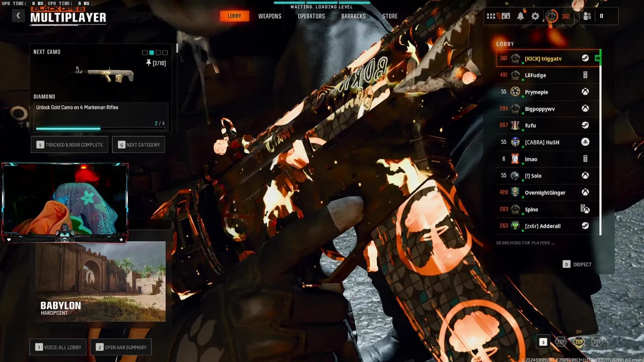Open the Weapons tab
Viewport: 644px width, 362px height.
pos(270,16)
